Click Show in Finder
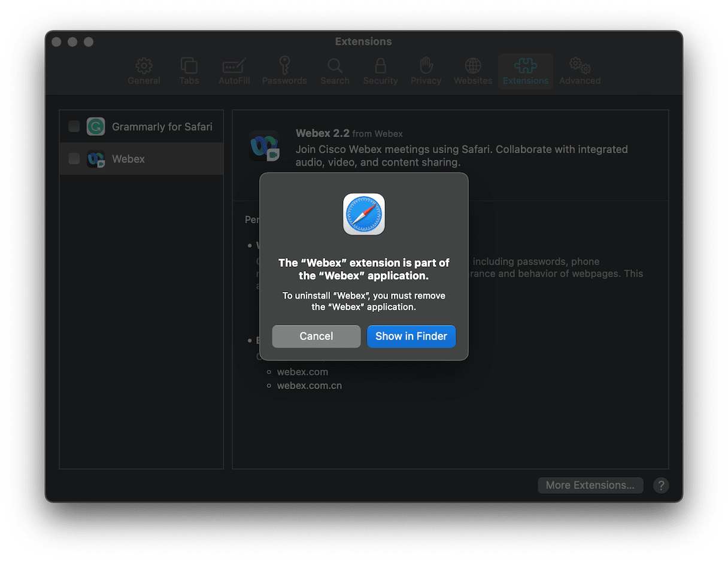This screenshot has width=728, height=562. (411, 336)
